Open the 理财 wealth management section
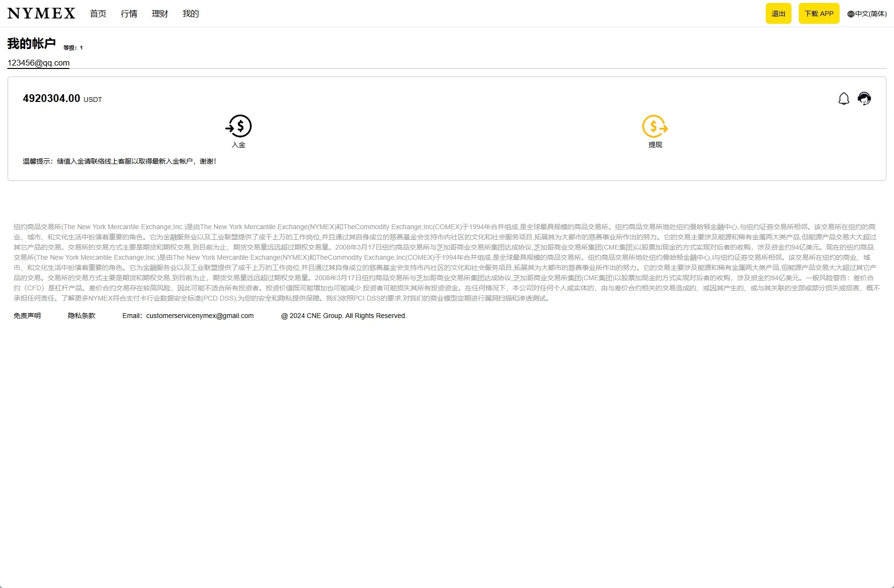 coord(159,14)
